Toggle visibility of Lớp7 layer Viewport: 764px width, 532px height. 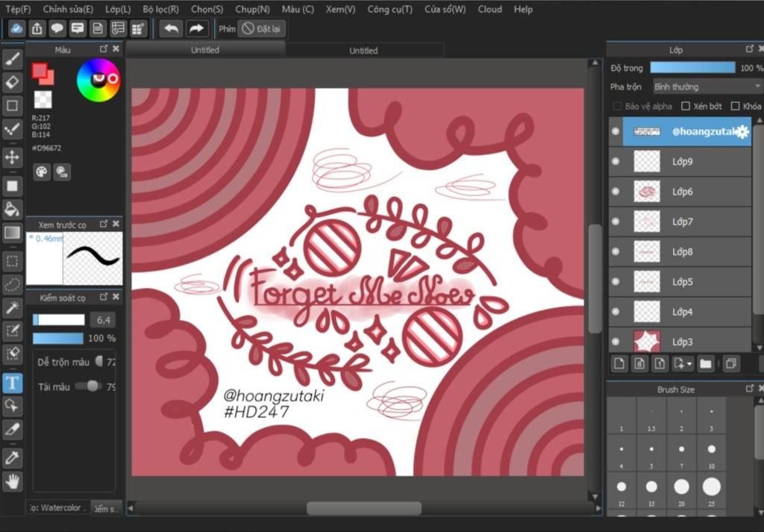click(x=616, y=222)
